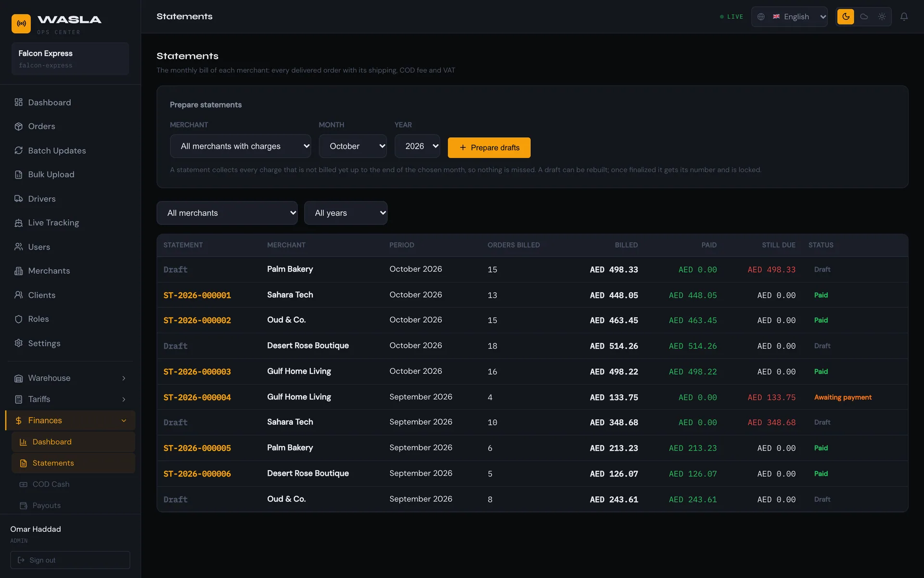The height and width of the screenshot is (578, 924).
Task: Open the 2026 year dropdown
Action: click(x=417, y=146)
